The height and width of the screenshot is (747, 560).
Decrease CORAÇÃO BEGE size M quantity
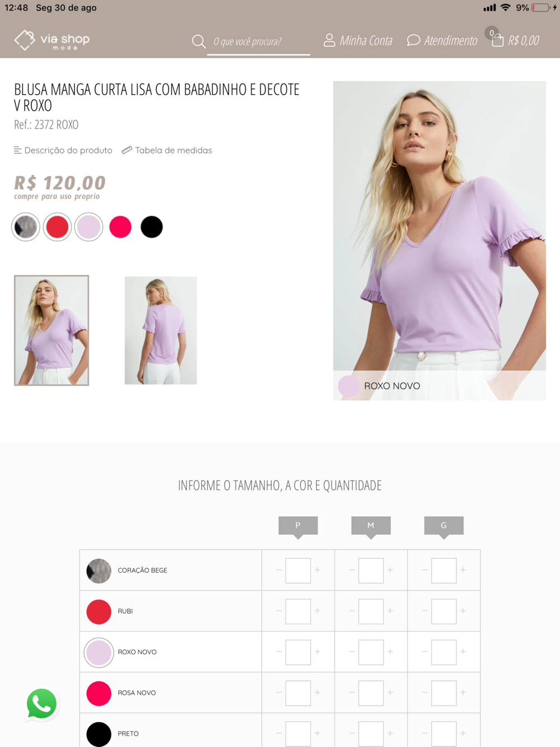(352, 570)
